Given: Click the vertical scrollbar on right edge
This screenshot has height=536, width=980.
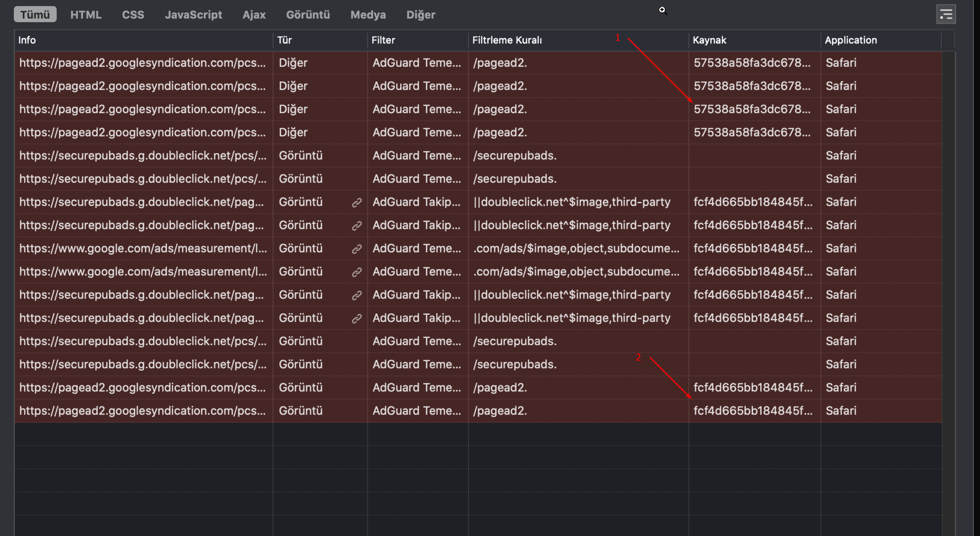Looking at the screenshot, I should point(949,266).
